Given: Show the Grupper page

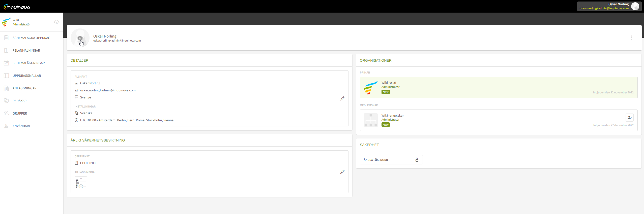Looking at the screenshot, I should pos(20,113).
